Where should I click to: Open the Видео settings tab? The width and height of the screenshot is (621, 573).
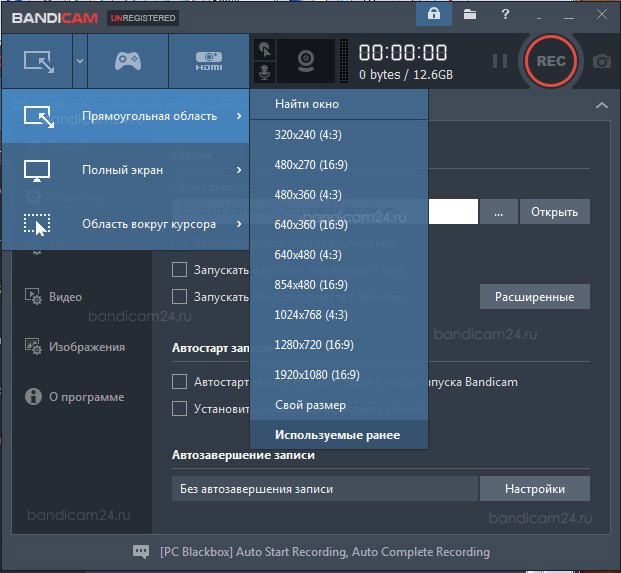click(x=65, y=297)
